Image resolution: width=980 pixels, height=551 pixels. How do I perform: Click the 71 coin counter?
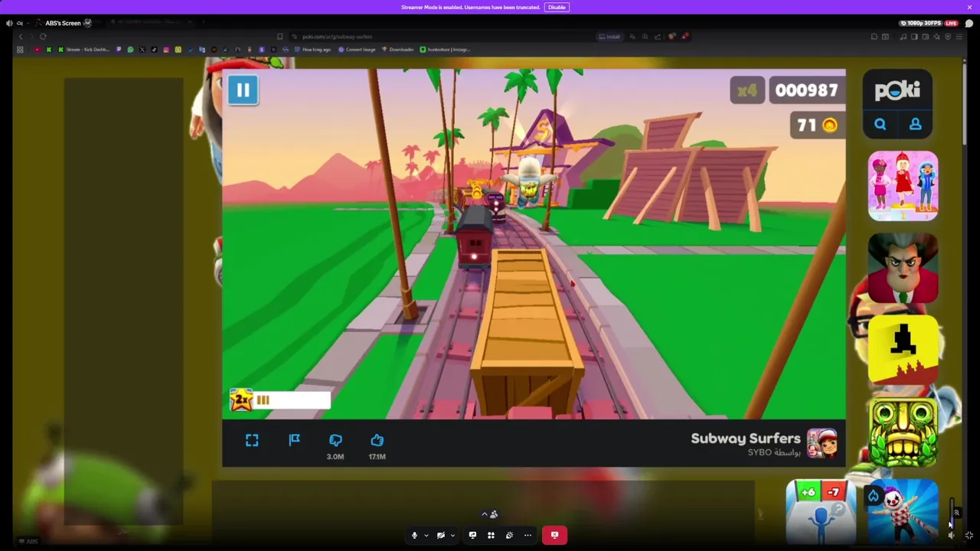[818, 126]
